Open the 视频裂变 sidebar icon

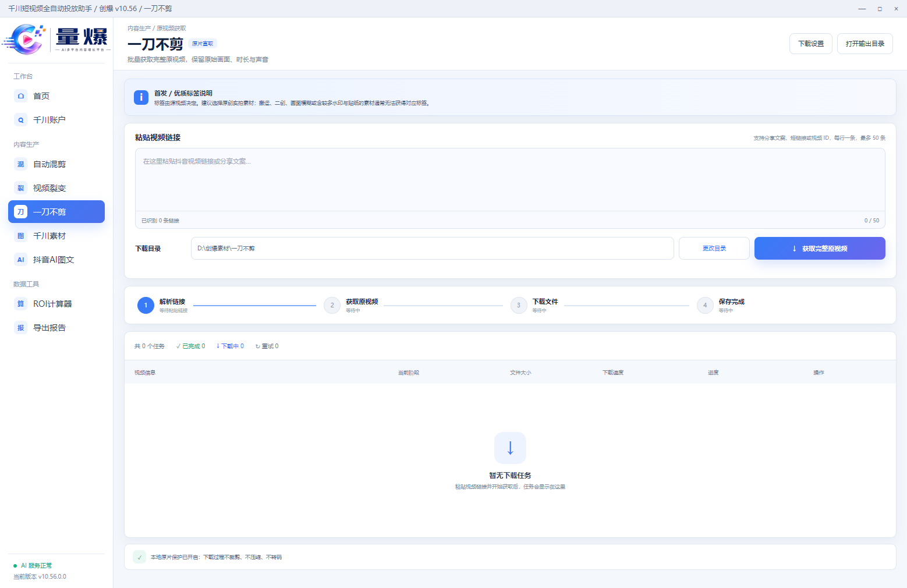[21, 188]
